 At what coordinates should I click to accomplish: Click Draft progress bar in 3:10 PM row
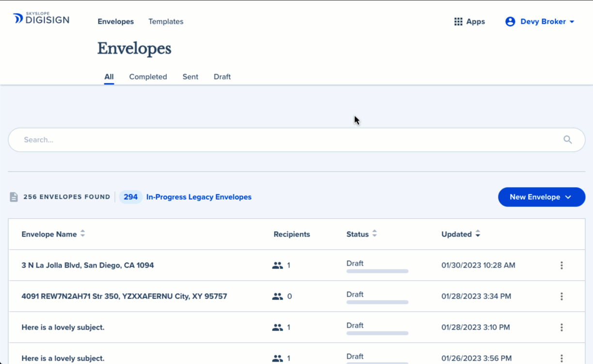point(377,333)
